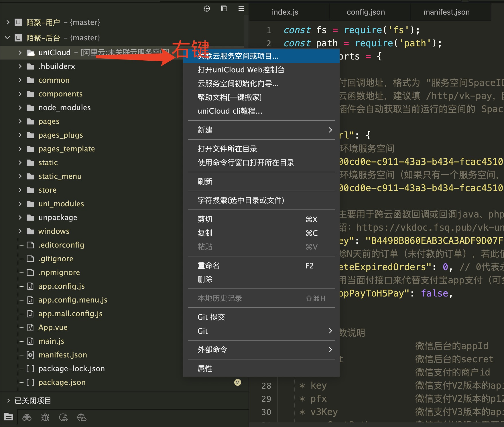This screenshot has height=427, width=504.
Task: Expand the pages_template folder
Action: (x=20, y=149)
